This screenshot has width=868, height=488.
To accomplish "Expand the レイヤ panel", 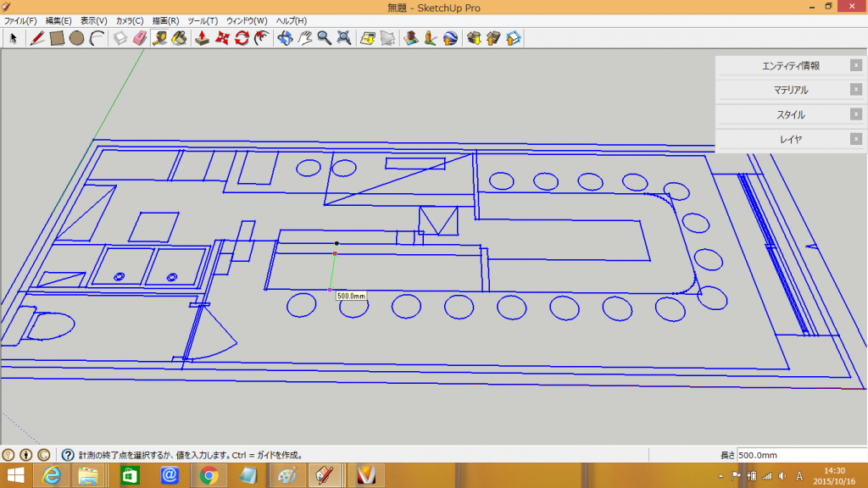I will pyautogui.click(x=790, y=139).
